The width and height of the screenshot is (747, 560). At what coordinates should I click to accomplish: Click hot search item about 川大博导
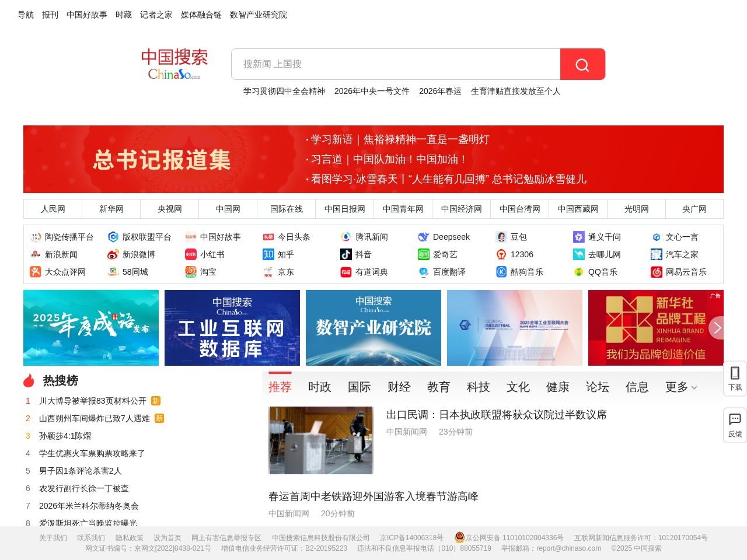tap(93, 401)
